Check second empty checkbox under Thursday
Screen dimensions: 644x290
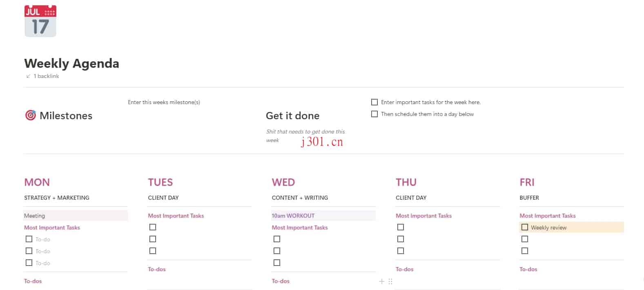(401, 239)
